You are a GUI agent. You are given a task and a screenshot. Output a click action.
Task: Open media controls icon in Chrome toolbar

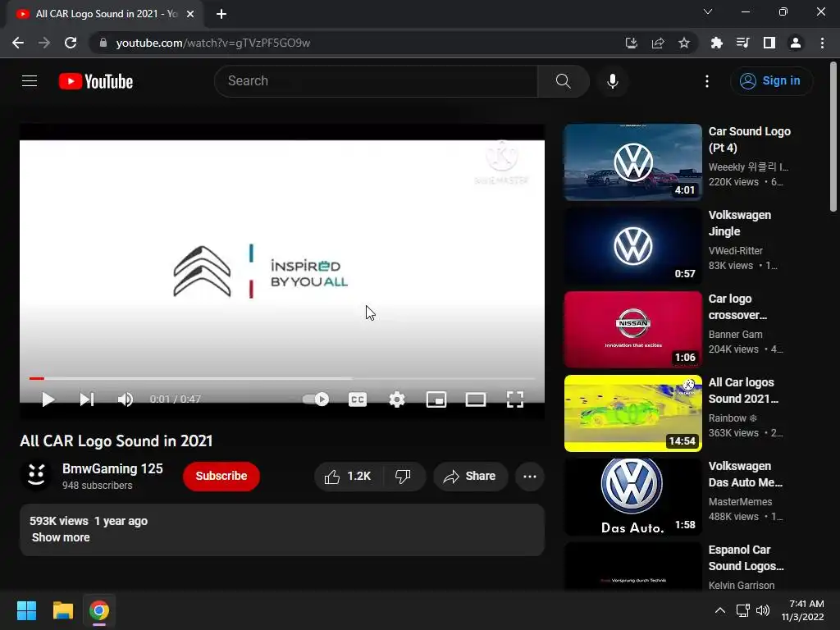point(742,43)
